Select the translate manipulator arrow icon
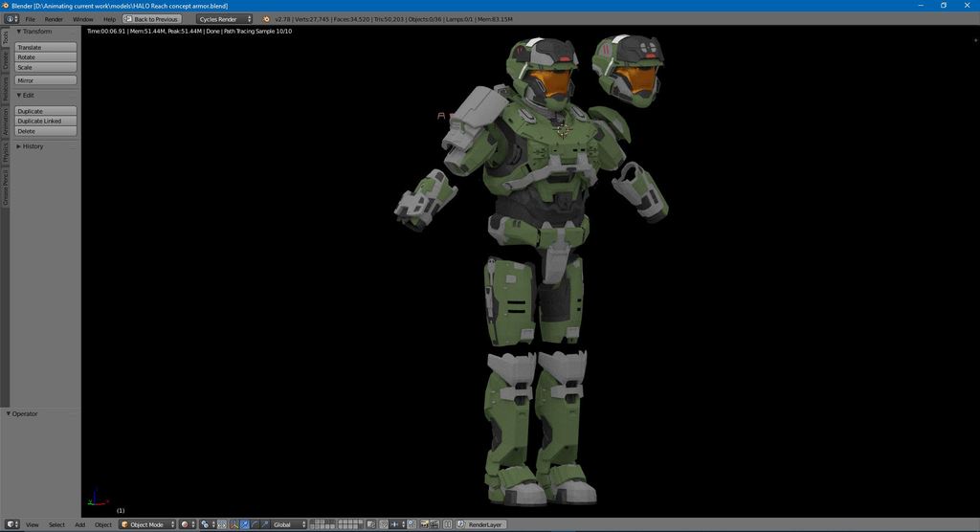Image resolution: width=980 pixels, height=532 pixels. point(244,524)
